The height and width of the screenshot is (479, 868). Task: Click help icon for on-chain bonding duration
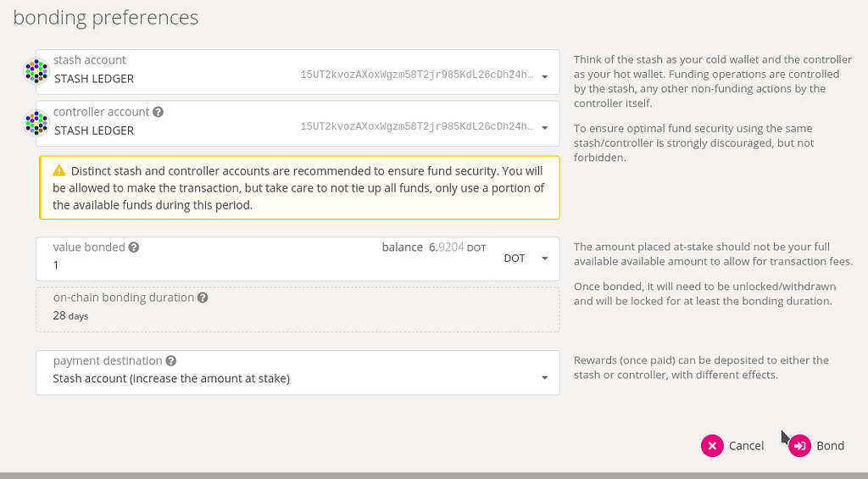(x=203, y=298)
